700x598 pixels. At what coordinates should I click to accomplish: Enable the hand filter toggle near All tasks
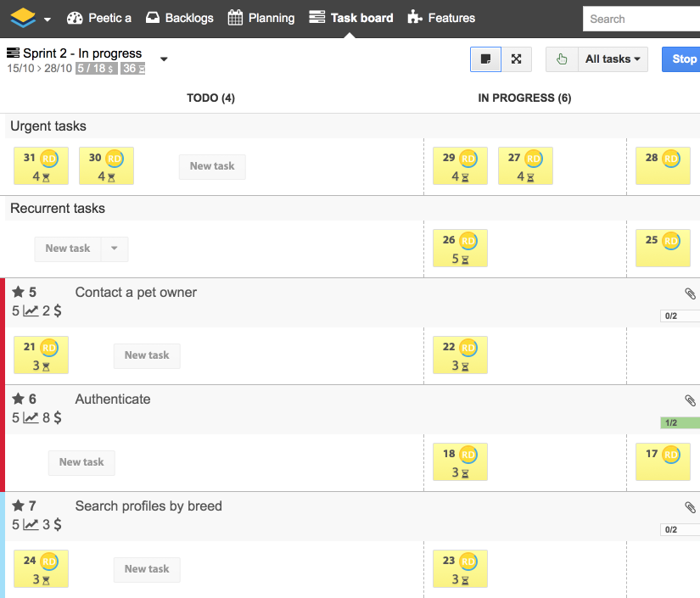point(562,59)
